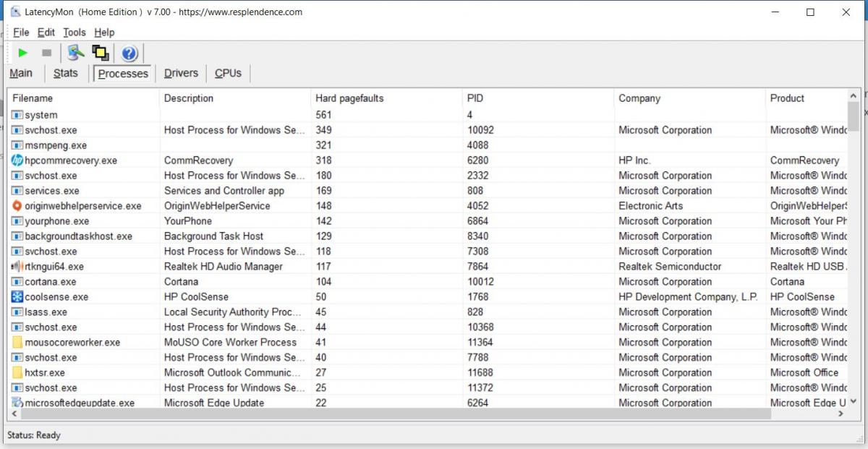Select the originwebhelperservice.exe filename
The image size is (868, 449).
click(83, 206)
